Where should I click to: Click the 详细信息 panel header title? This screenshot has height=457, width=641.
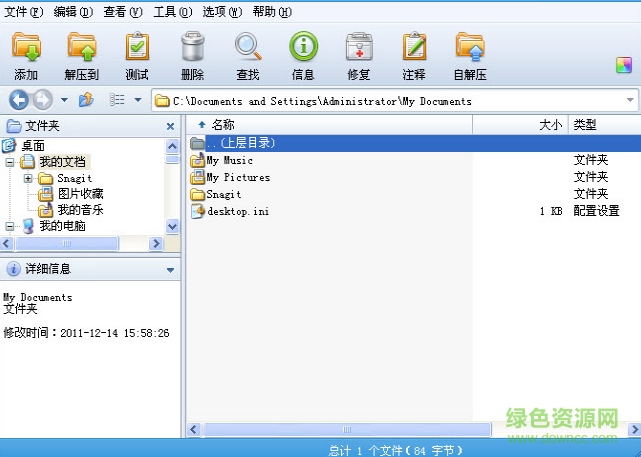pyautogui.click(x=48, y=269)
